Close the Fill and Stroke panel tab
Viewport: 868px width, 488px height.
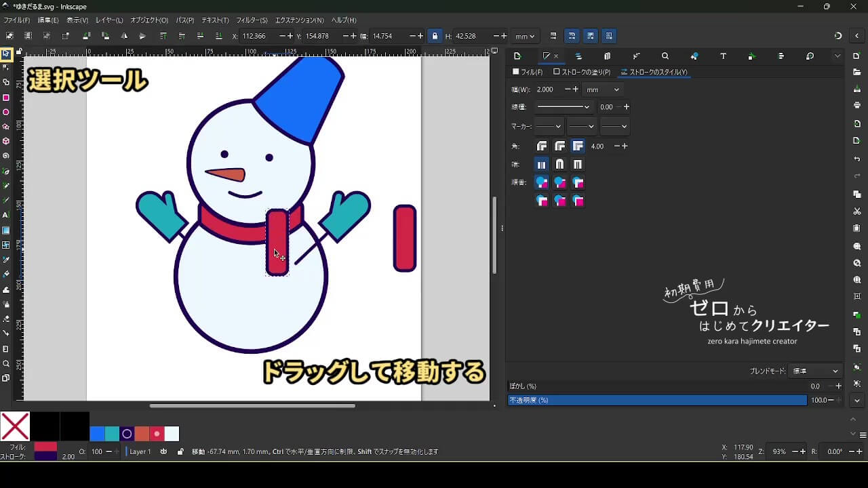(x=556, y=56)
